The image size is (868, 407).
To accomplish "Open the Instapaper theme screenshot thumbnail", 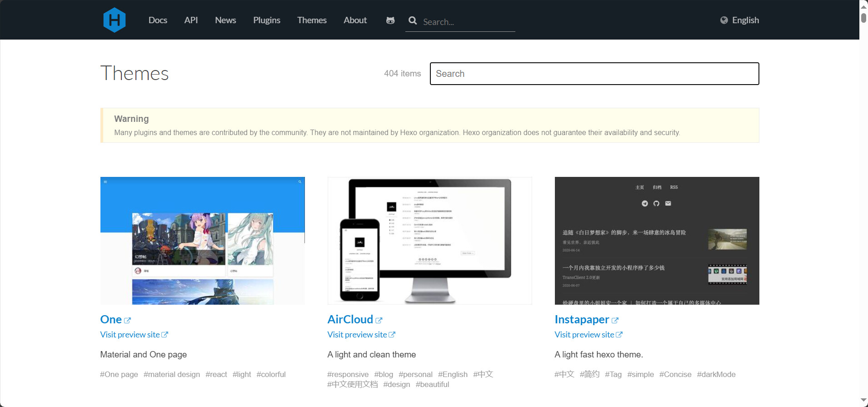I will [x=657, y=241].
